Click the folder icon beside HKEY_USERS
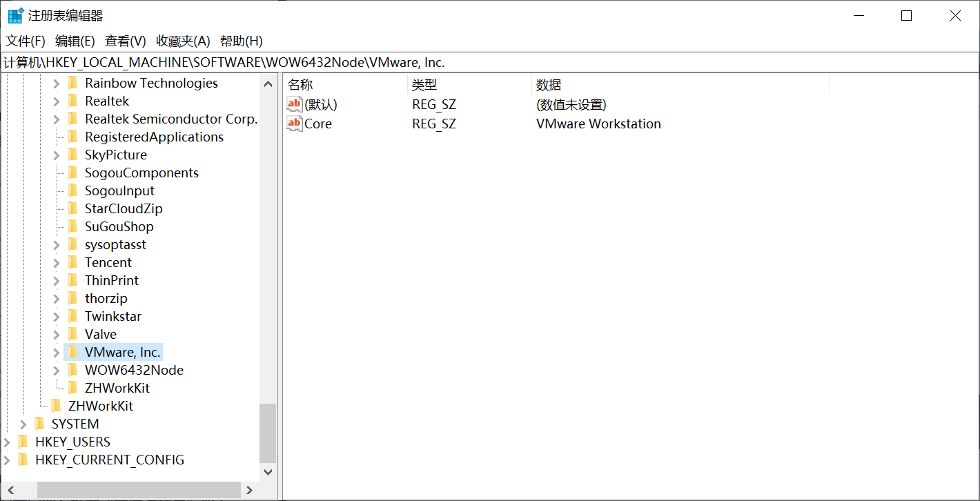The width and height of the screenshot is (980, 501). (x=23, y=442)
